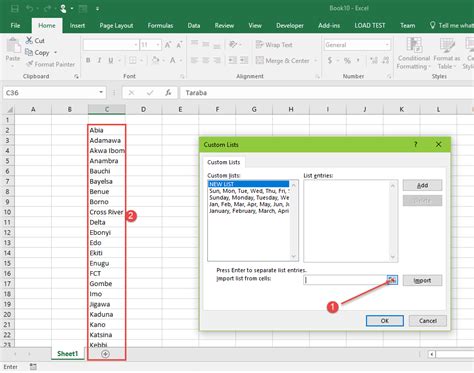This screenshot has width=474, height=373.
Task: Toggle Italic formatting
Action: pos(99,60)
